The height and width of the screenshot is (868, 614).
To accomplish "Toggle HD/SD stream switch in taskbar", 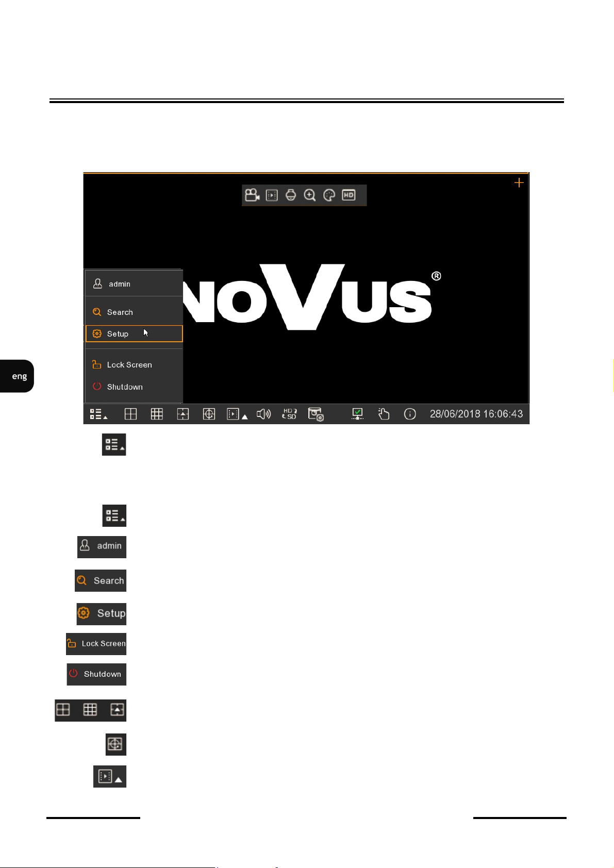I will coord(289,414).
